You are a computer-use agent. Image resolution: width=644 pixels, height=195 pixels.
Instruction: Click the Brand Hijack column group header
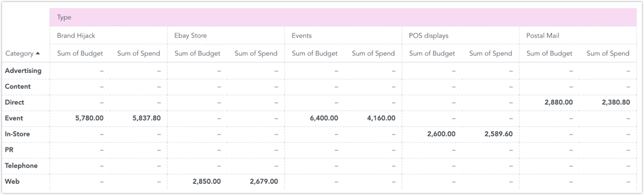tap(76, 35)
